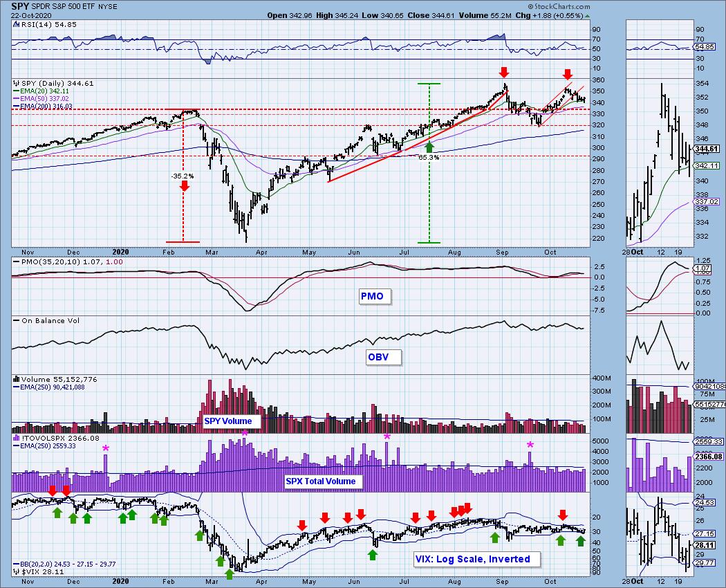Click the green 342.11 EMA price tag
This screenshot has width=726, height=588.
707,165
